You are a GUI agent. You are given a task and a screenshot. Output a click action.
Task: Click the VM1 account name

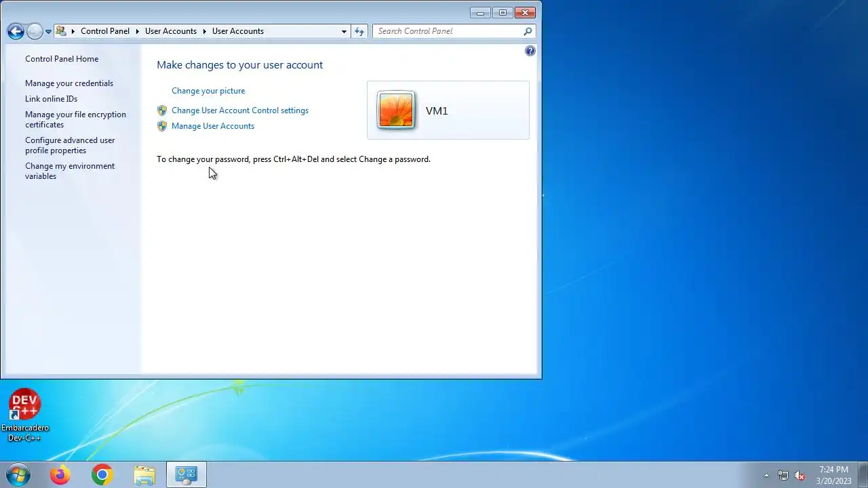437,111
